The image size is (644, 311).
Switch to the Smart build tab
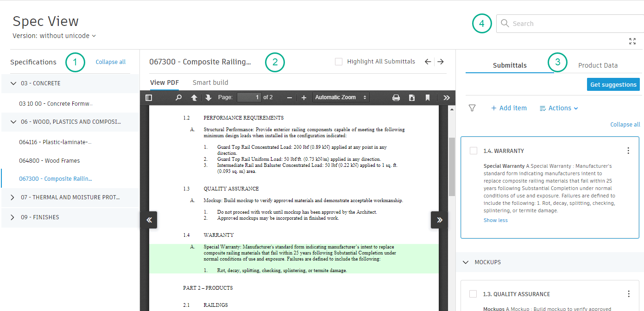(x=210, y=83)
